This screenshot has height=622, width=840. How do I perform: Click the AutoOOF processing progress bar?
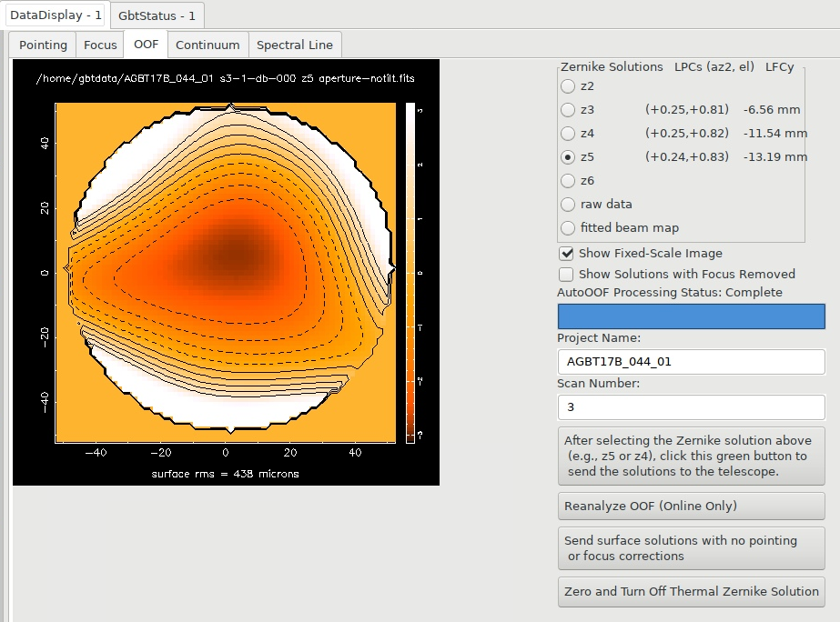pyautogui.click(x=691, y=316)
